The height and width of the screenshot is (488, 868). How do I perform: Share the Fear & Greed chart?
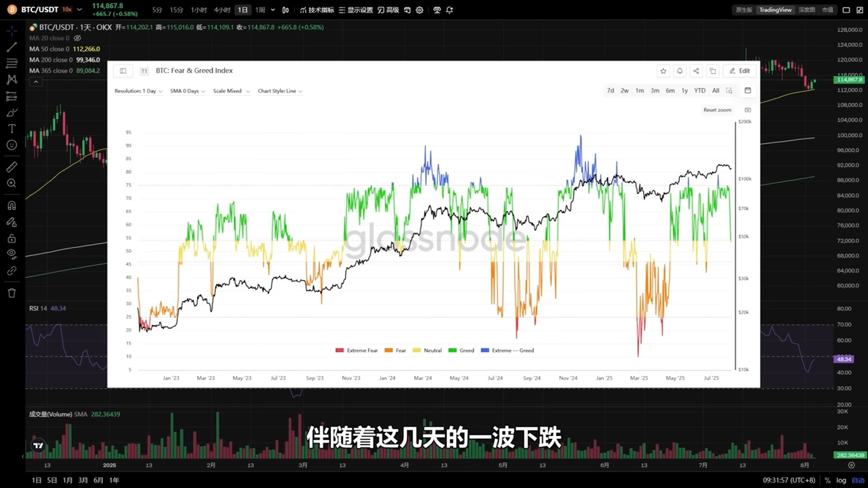[696, 71]
